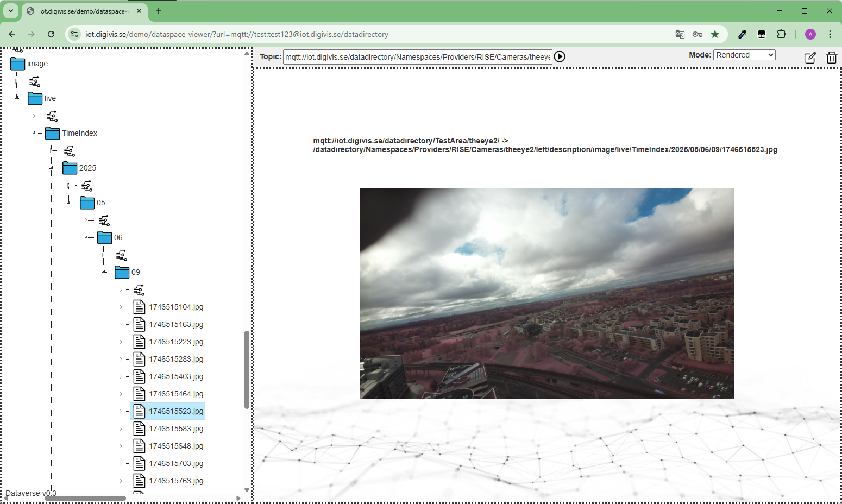
Task: Select file 1746515583.jpg in tree
Action: click(176, 429)
